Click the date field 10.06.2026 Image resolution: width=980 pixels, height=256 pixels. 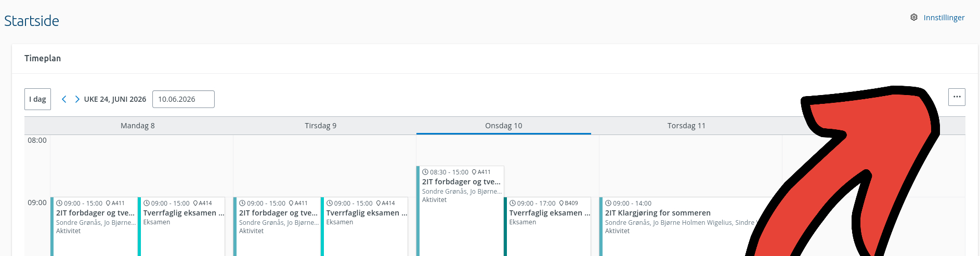click(184, 99)
